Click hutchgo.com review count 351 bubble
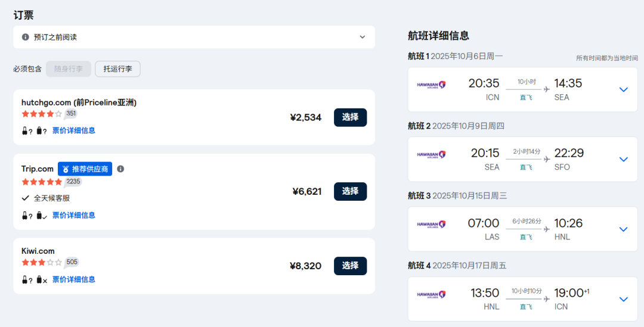 70,114
